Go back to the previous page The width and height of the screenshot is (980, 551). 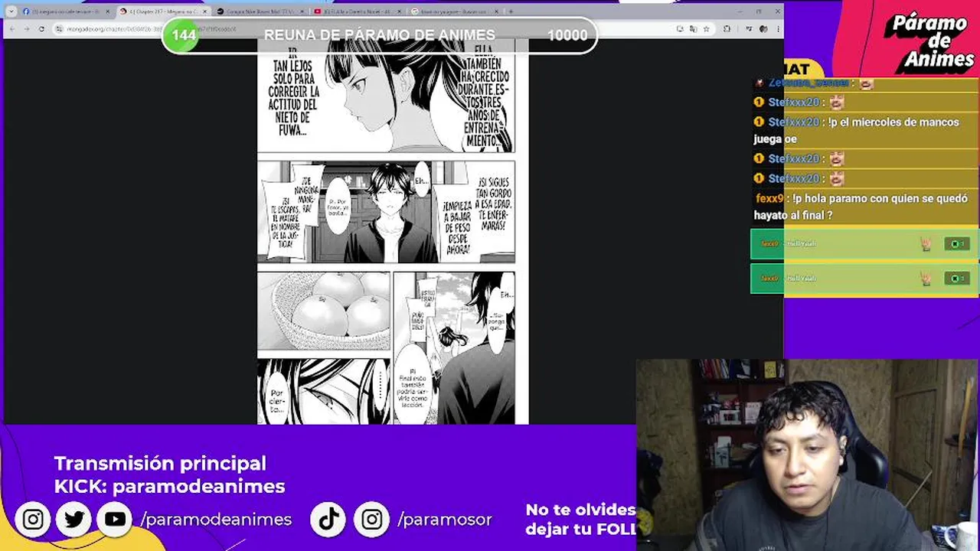point(13,28)
